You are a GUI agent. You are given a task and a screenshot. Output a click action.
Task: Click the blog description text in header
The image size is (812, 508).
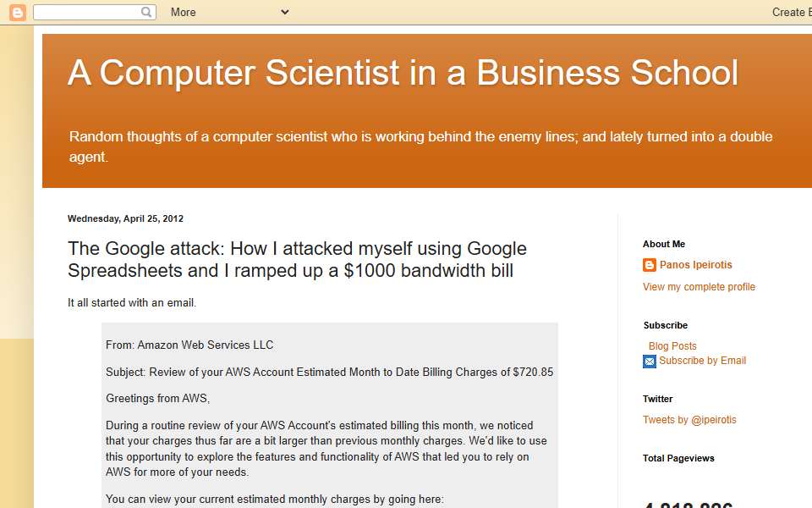coord(420,146)
